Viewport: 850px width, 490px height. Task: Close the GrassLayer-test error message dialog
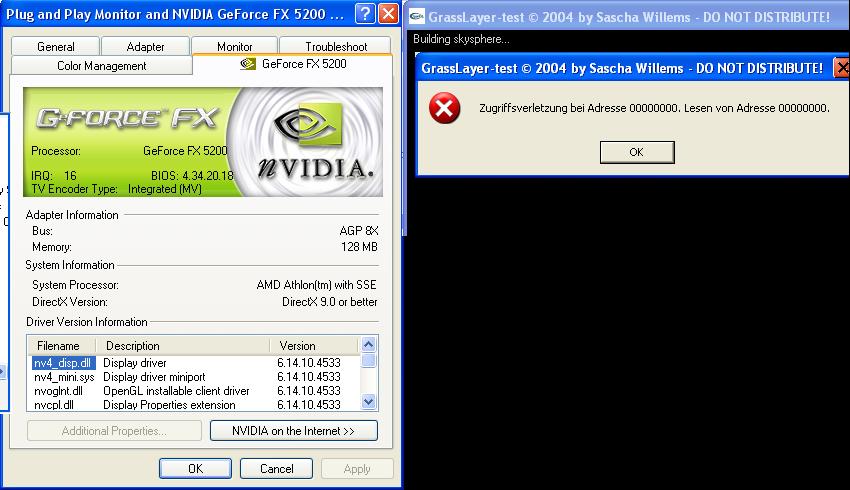(839, 68)
